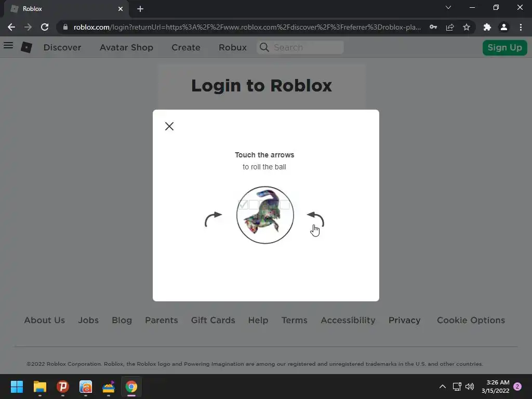The image size is (532, 399).
Task: Open the Avatar Shop page
Action: coord(126,47)
